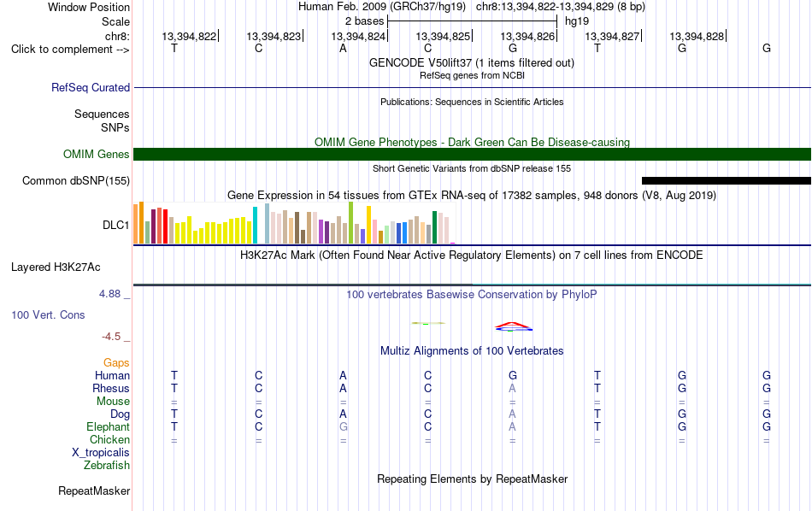Click the grey A base in Rhesus row
This screenshot has height=511, width=812.
(512, 388)
